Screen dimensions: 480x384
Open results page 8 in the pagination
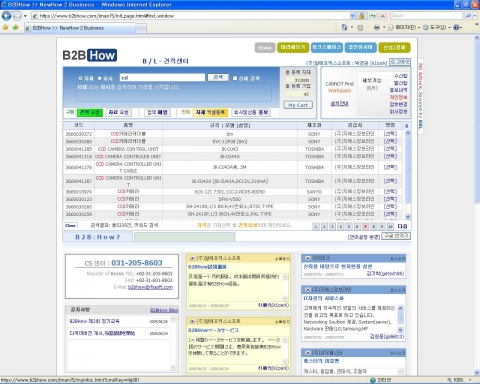pos(373,226)
